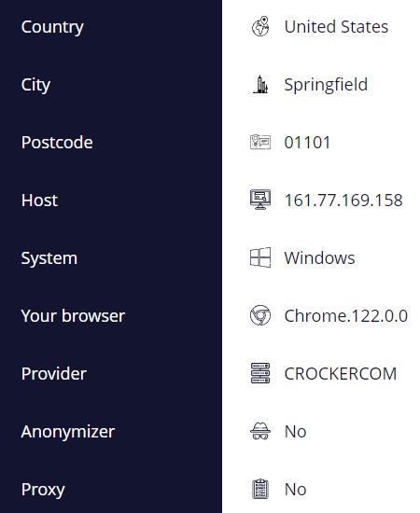The image size is (420, 513).
Task: Click the globe icon beside United States
Action: (x=260, y=26)
